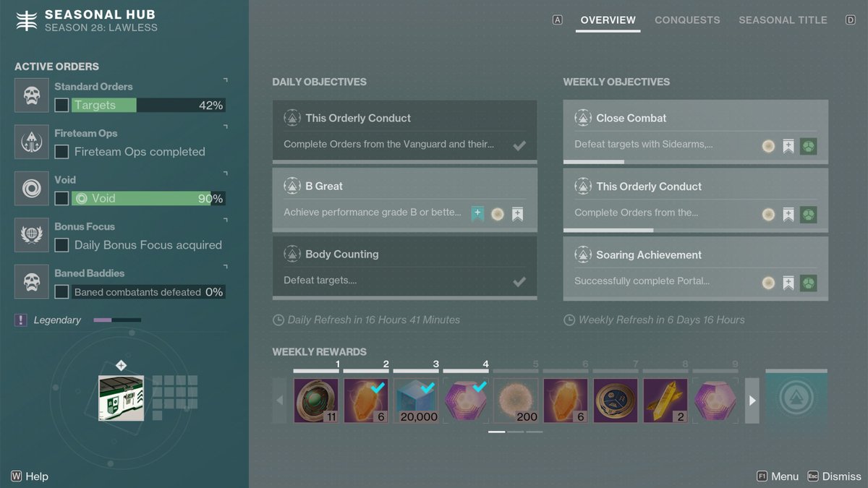Expand the Baned Baddies corner marker
The height and width of the screenshot is (488, 868).
(225, 267)
